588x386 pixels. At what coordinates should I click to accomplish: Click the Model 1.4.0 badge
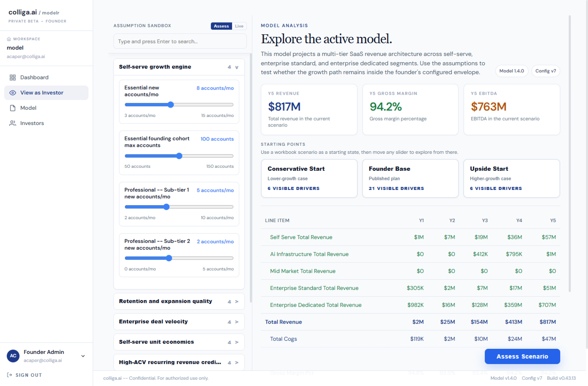click(512, 71)
